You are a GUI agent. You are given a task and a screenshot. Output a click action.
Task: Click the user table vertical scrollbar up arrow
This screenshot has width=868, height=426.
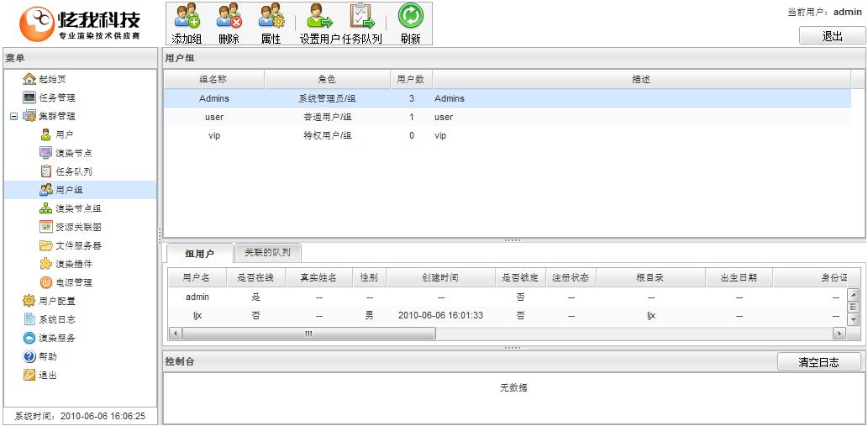(854, 294)
